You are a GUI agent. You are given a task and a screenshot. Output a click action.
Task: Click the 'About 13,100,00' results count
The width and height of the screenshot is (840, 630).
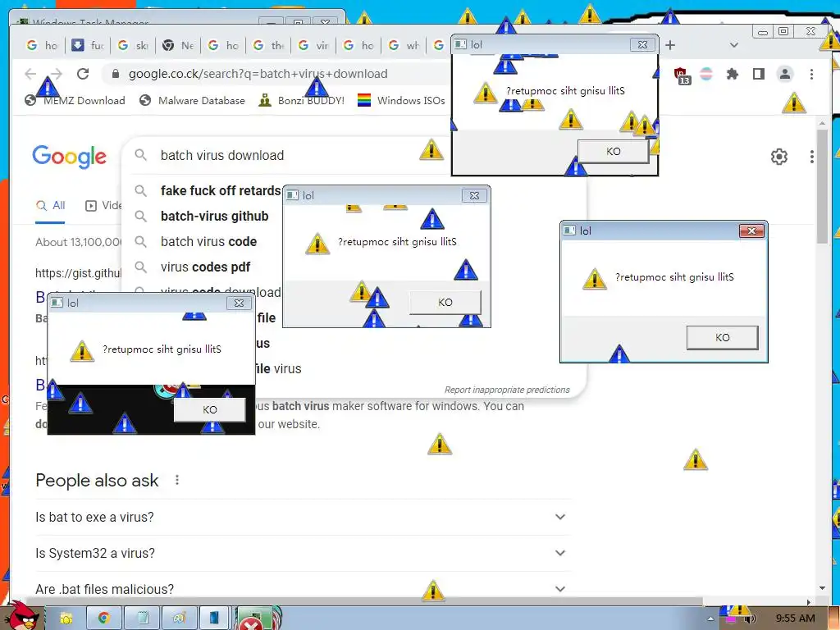coord(79,242)
